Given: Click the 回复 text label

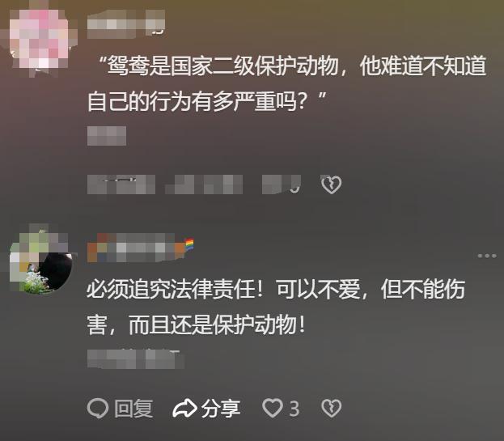Looking at the screenshot, I should pos(133,409).
